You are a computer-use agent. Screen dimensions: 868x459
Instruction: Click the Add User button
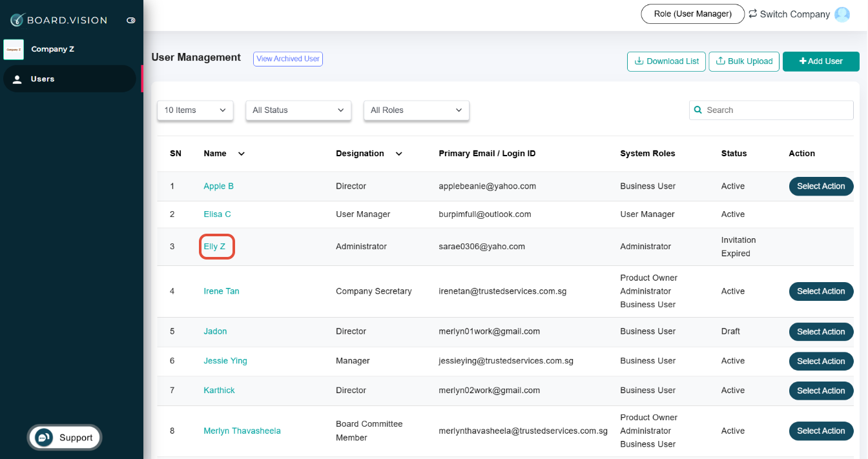pyautogui.click(x=821, y=61)
